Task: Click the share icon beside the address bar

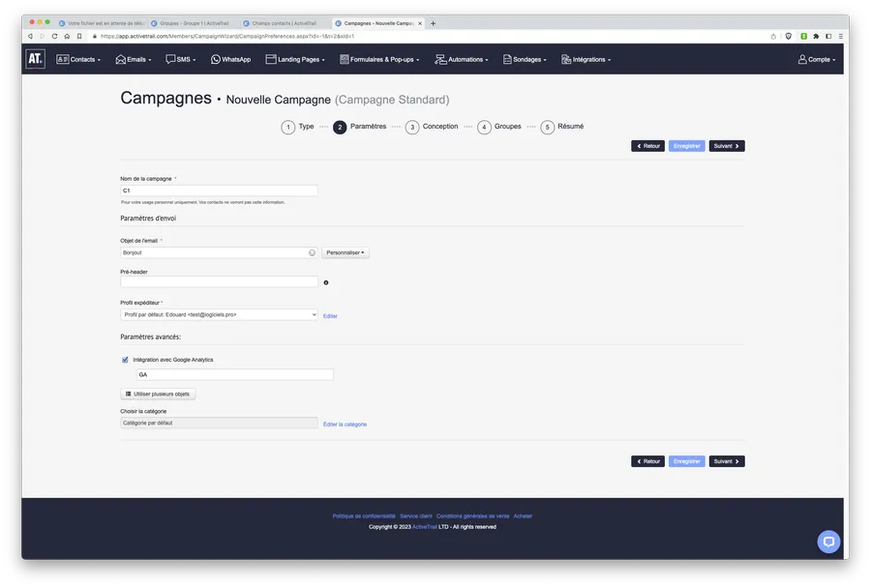Action: (773, 36)
